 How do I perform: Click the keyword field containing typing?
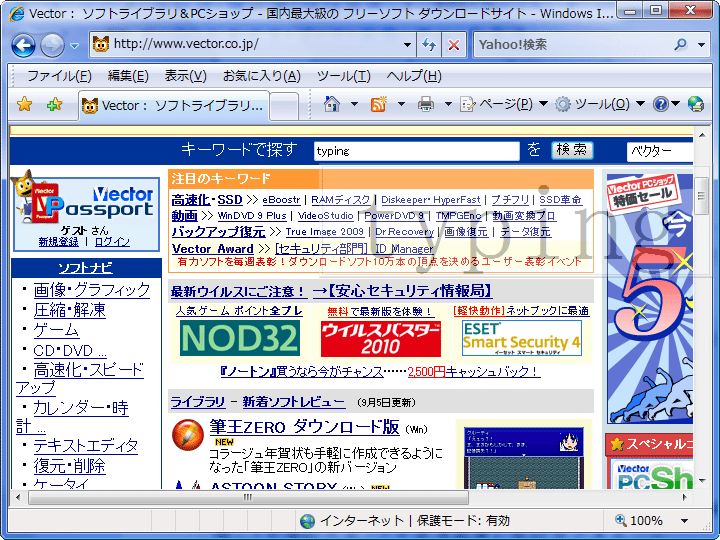[x=416, y=151]
